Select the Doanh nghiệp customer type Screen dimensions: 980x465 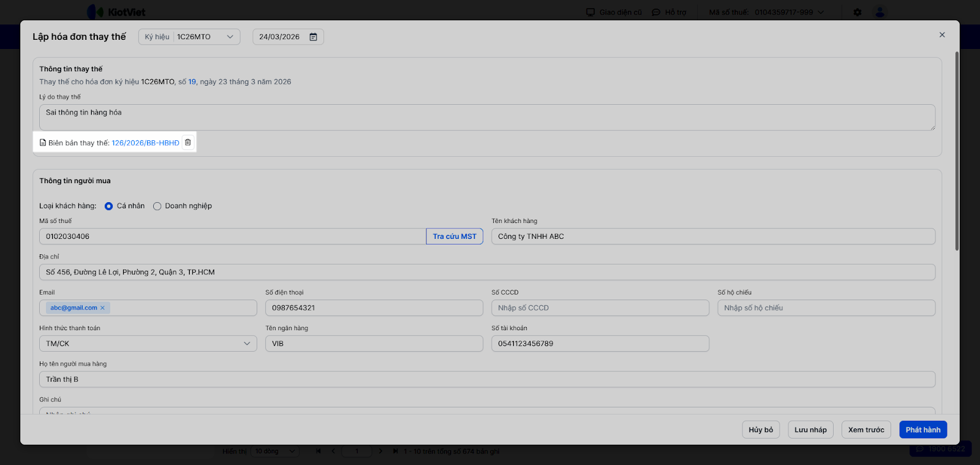(157, 206)
